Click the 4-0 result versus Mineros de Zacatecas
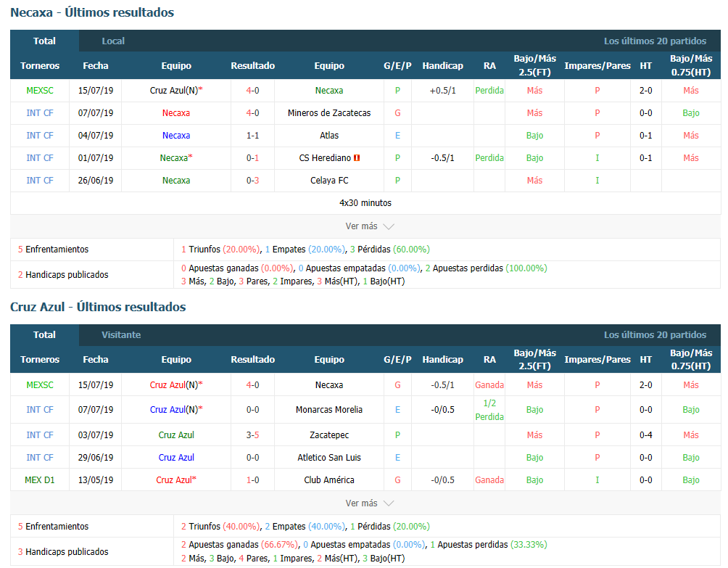This screenshot has height=568, width=728. click(x=252, y=113)
